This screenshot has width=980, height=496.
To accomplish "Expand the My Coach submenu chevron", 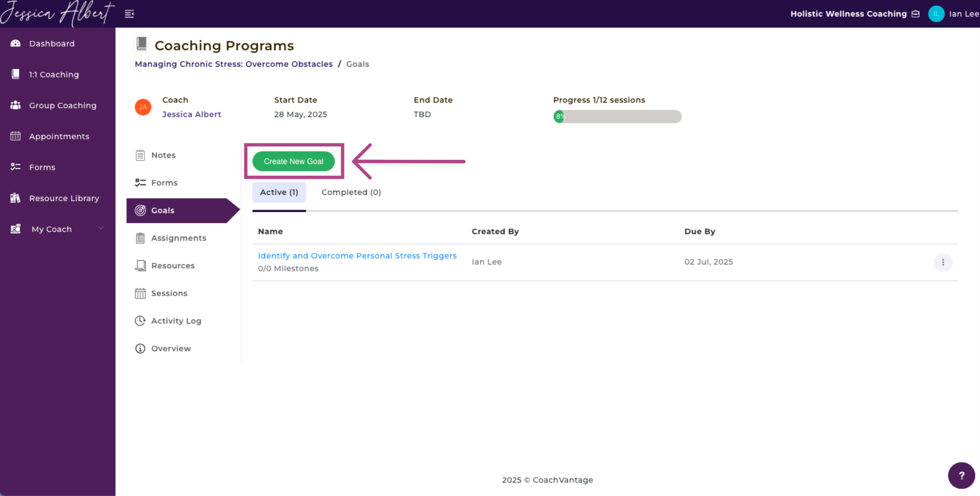I will [101, 228].
